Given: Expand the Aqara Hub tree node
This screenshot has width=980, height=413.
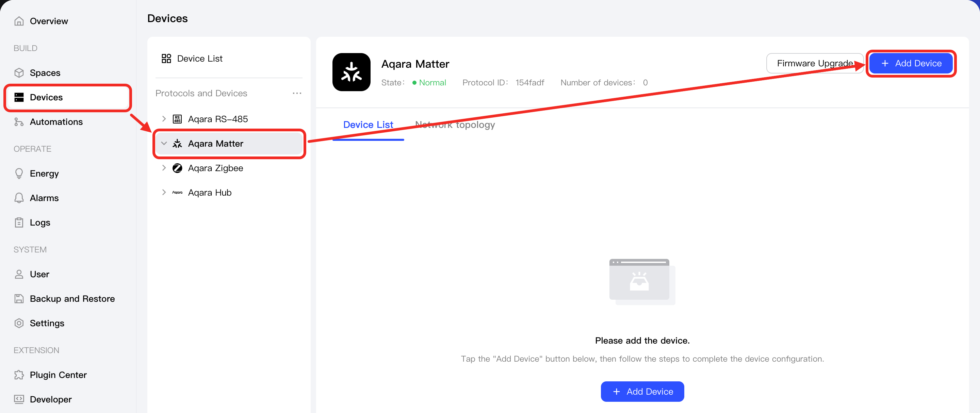Looking at the screenshot, I should coord(164,193).
